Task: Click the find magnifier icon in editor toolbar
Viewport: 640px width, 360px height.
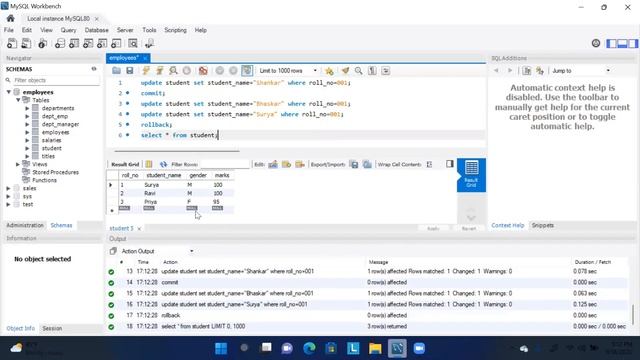Action: pos(358,71)
